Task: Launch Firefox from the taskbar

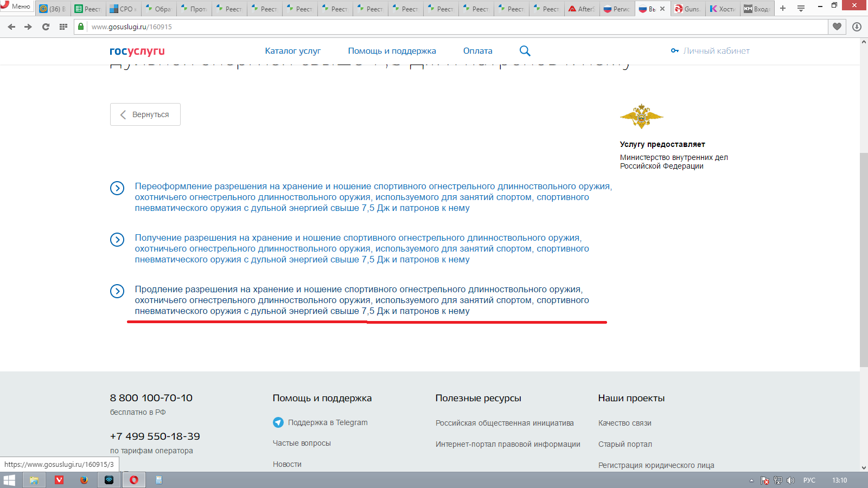Action: point(84,480)
